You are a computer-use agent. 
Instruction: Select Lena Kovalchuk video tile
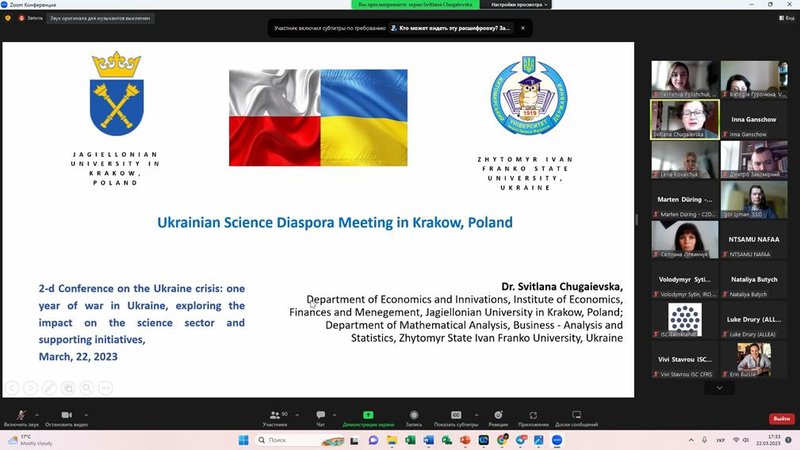click(685, 160)
